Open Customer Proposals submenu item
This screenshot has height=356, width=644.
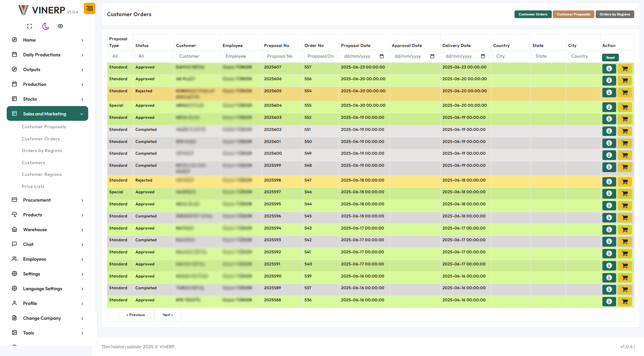(44, 127)
